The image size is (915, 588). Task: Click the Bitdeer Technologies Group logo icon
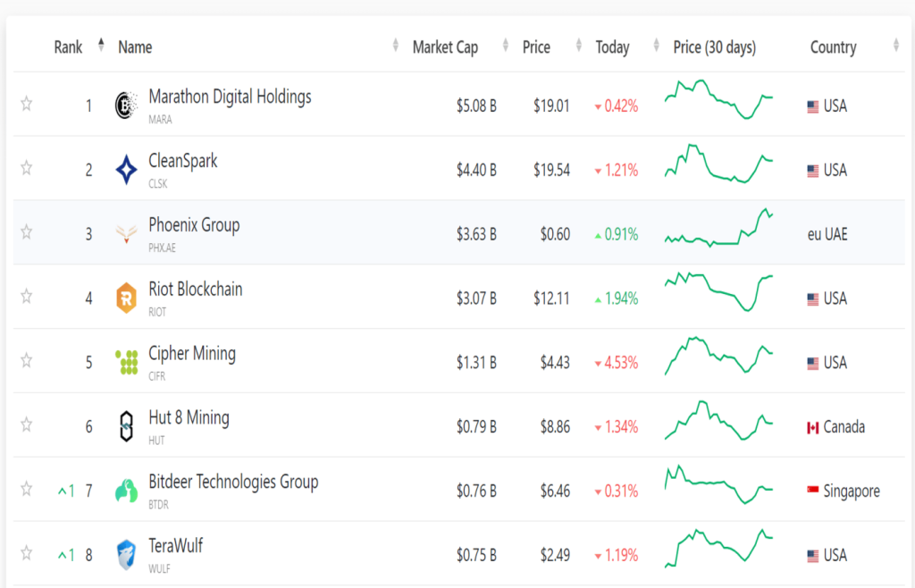point(127,491)
